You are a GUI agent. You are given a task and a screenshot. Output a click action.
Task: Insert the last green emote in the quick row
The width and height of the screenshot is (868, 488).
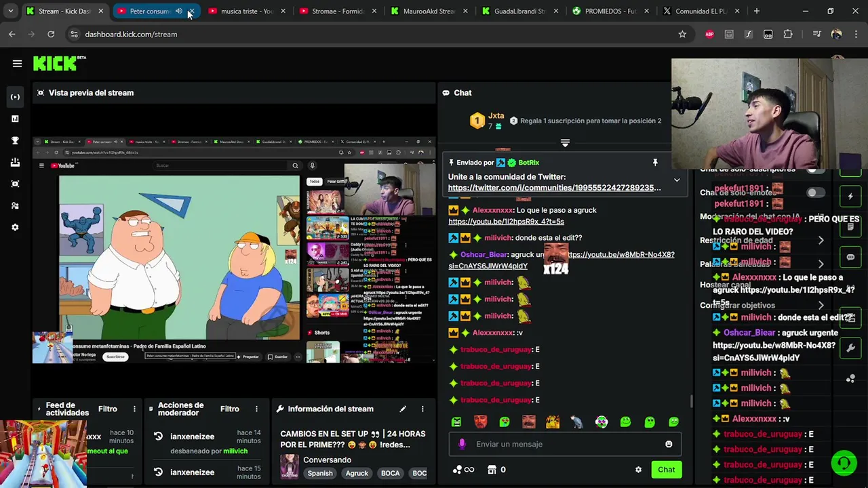(x=674, y=422)
